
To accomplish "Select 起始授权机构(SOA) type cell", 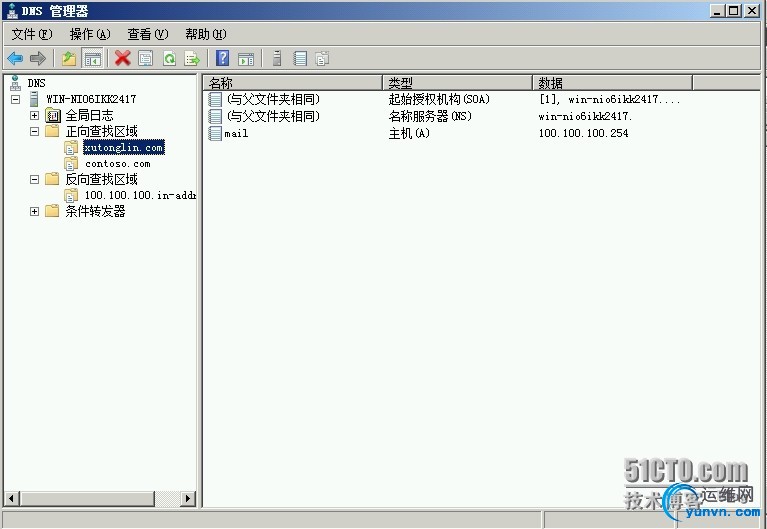I will [439, 99].
